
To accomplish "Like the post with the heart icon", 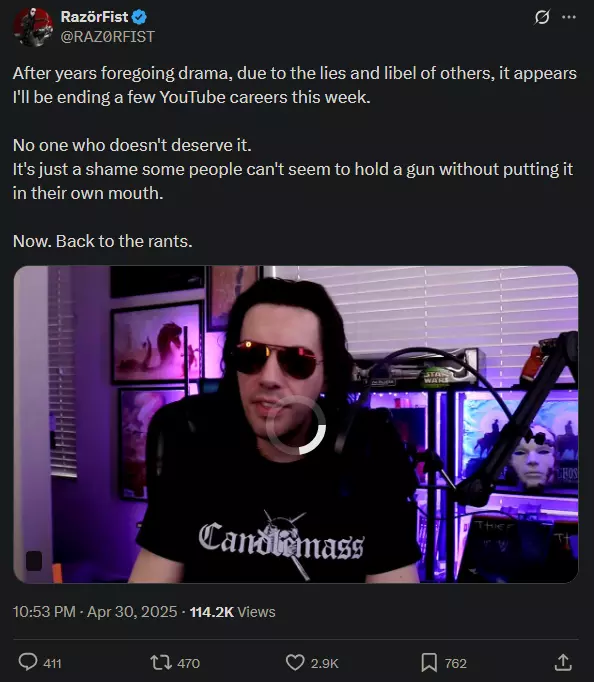I will 295,662.
